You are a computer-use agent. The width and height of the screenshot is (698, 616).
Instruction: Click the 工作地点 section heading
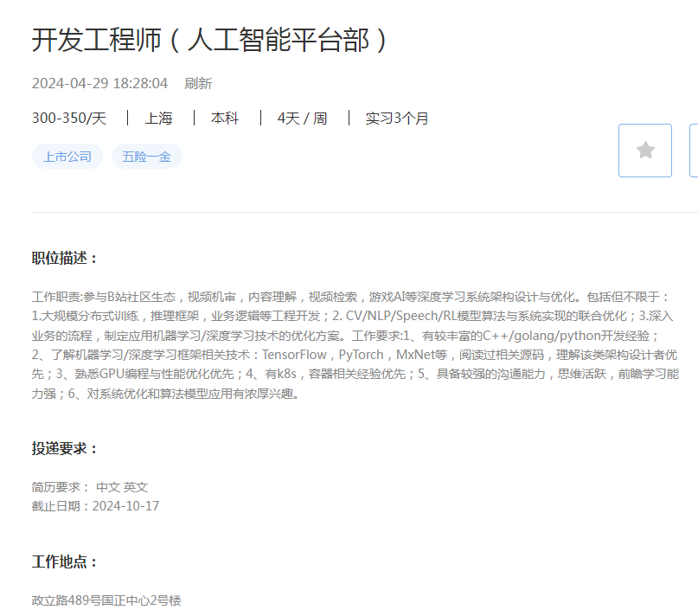65,561
